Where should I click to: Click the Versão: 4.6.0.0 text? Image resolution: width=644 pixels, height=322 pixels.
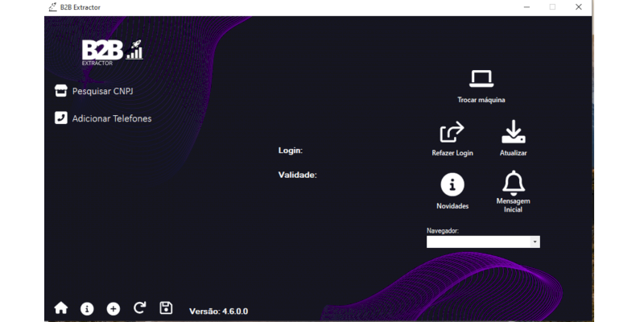tap(218, 312)
